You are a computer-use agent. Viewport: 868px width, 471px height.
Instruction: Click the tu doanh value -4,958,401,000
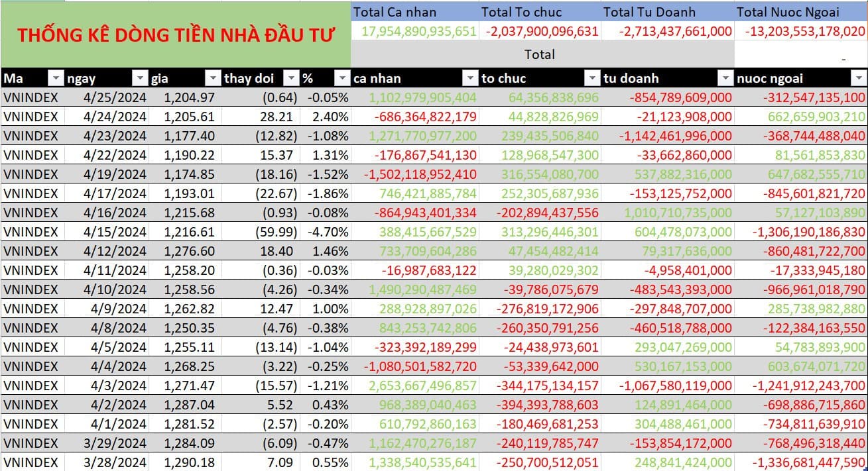tap(687, 270)
